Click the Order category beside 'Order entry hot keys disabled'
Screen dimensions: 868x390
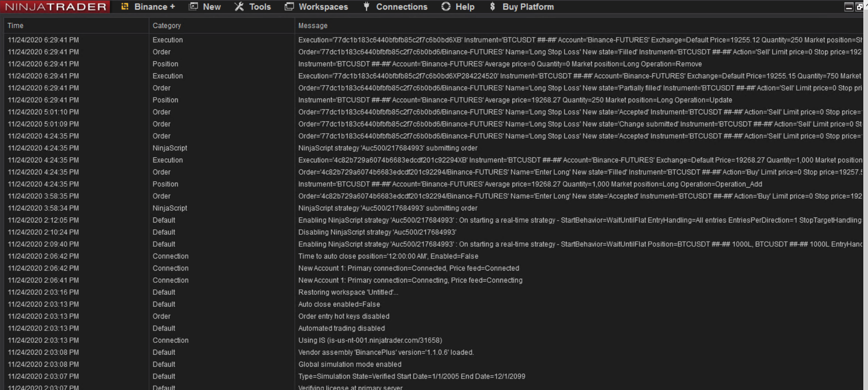[161, 316]
